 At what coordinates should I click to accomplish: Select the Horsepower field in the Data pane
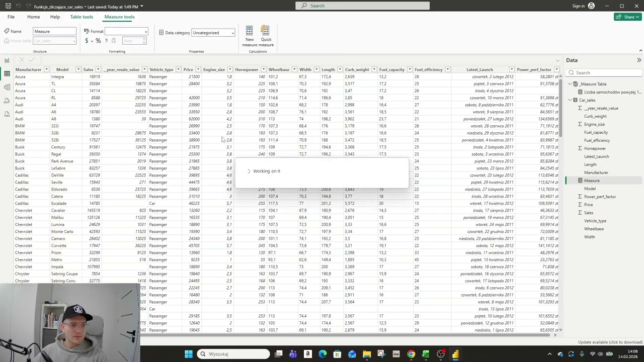click(x=595, y=148)
